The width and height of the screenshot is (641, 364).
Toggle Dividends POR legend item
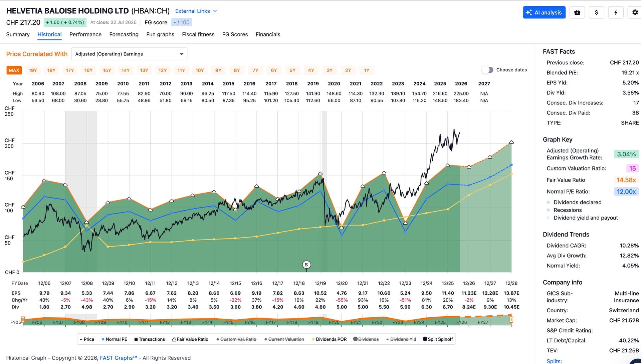pos(329,339)
